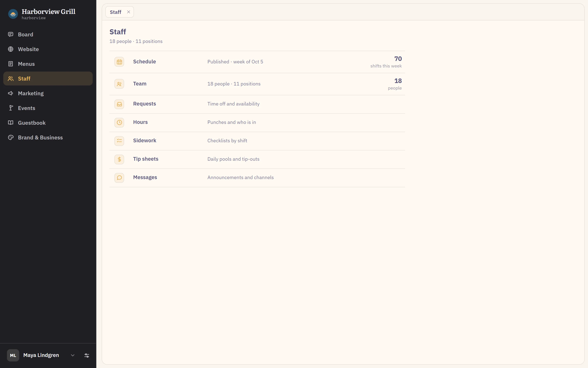Open Marketing from the sidebar
This screenshot has width=588, height=368.
(48, 93)
